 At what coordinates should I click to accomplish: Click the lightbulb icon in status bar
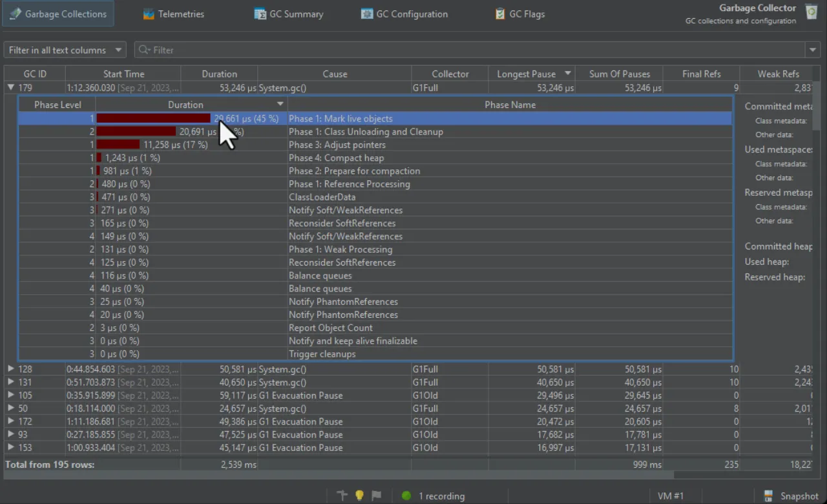point(359,496)
